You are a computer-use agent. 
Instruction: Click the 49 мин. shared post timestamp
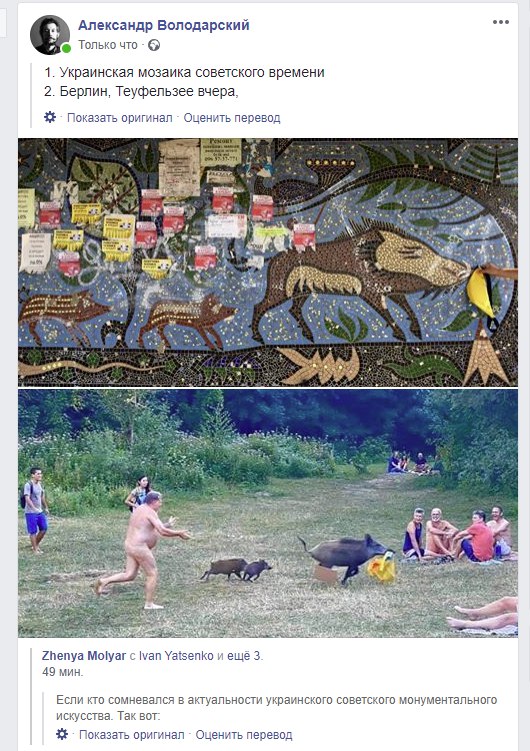63,671
